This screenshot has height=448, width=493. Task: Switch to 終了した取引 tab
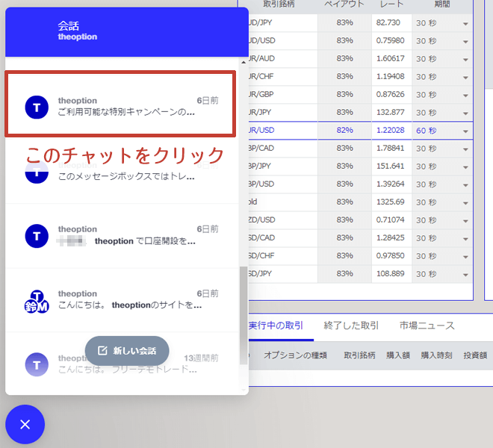coord(351,325)
